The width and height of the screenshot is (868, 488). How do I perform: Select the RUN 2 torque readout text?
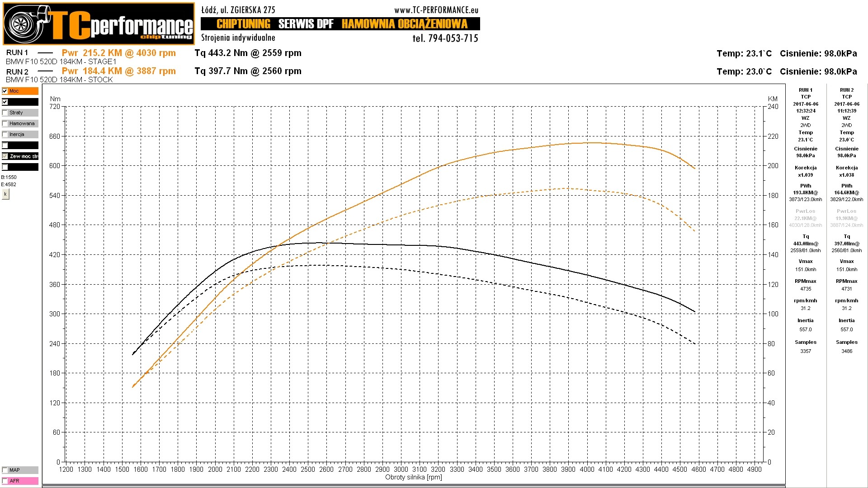[248, 71]
